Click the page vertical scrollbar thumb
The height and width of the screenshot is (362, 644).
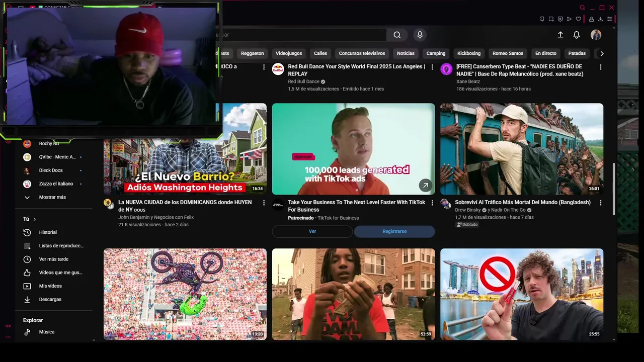coord(614,189)
